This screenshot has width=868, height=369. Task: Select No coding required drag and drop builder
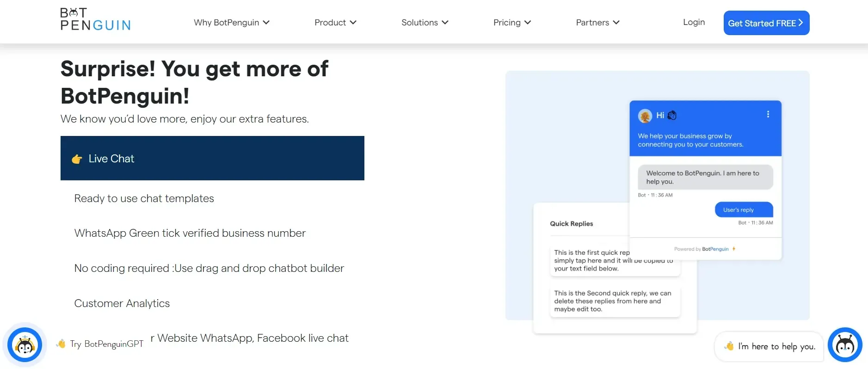pos(209,268)
